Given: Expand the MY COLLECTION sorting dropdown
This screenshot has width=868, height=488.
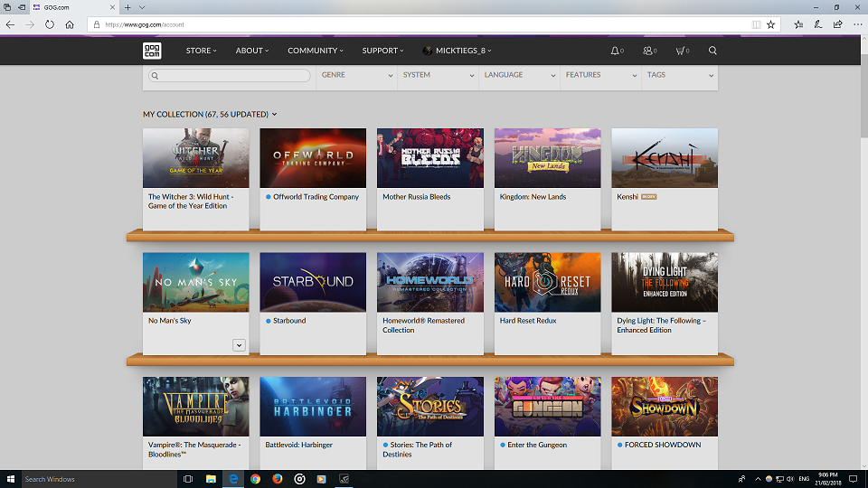Looking at the screenshot, I should (x=210, y=114).
